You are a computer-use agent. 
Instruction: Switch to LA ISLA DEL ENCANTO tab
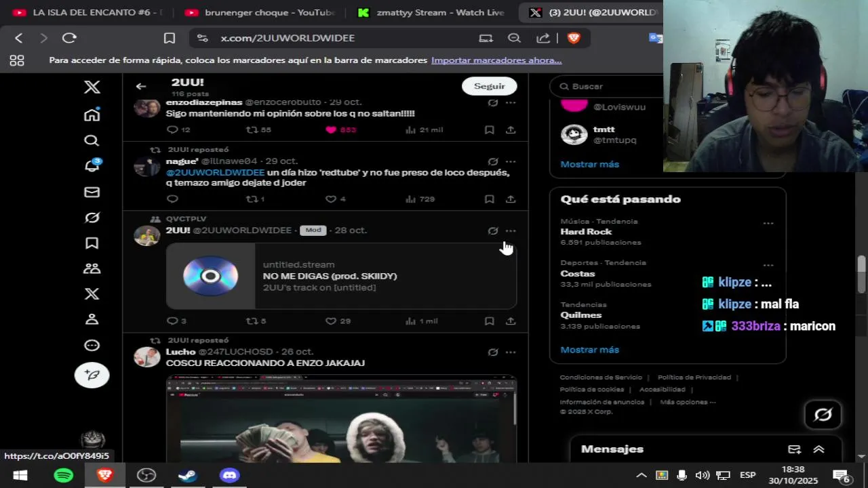(x=88, y=12)
